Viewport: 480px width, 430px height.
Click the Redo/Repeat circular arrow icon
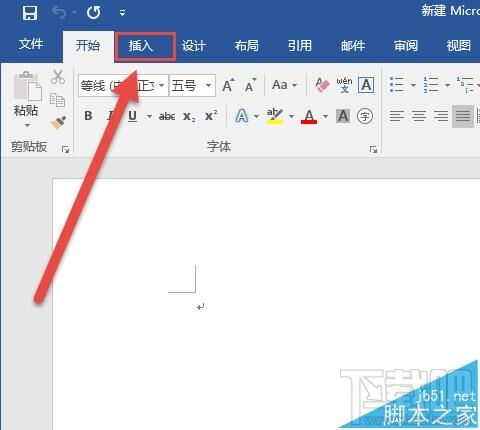93,13
